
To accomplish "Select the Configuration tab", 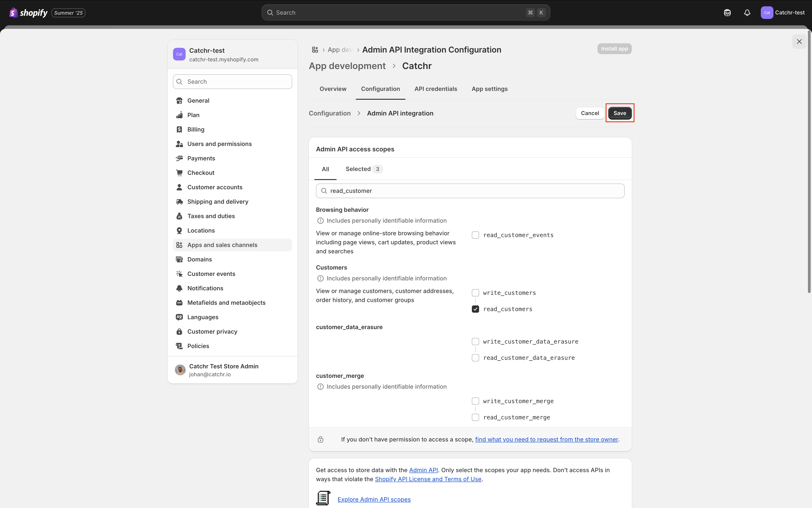I will point(380,89).
